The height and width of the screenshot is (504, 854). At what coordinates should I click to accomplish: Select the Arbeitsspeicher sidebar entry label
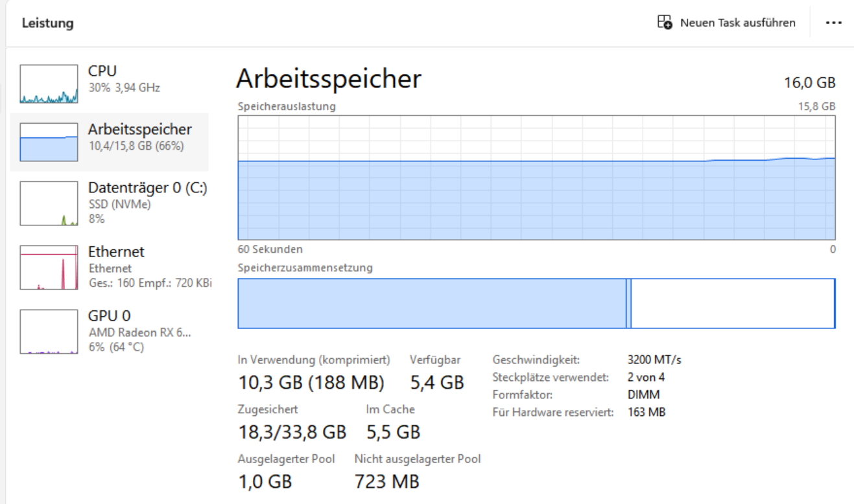[139, 130]
